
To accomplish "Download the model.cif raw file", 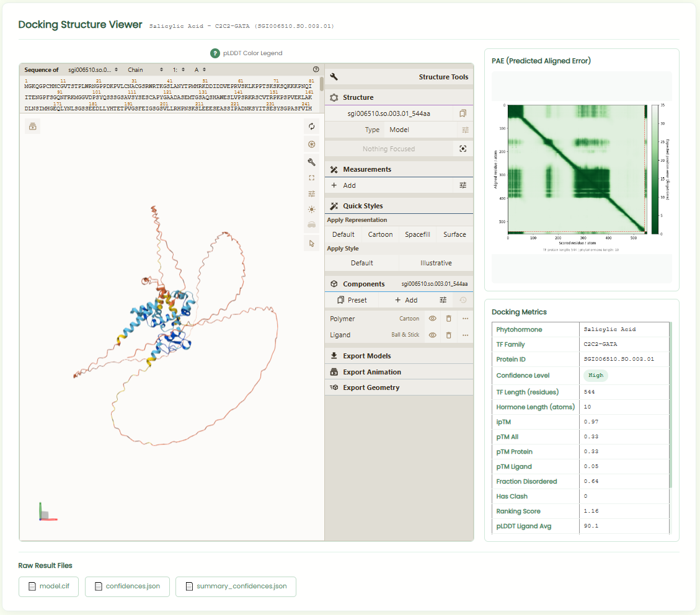I will (x=48, y=586).
